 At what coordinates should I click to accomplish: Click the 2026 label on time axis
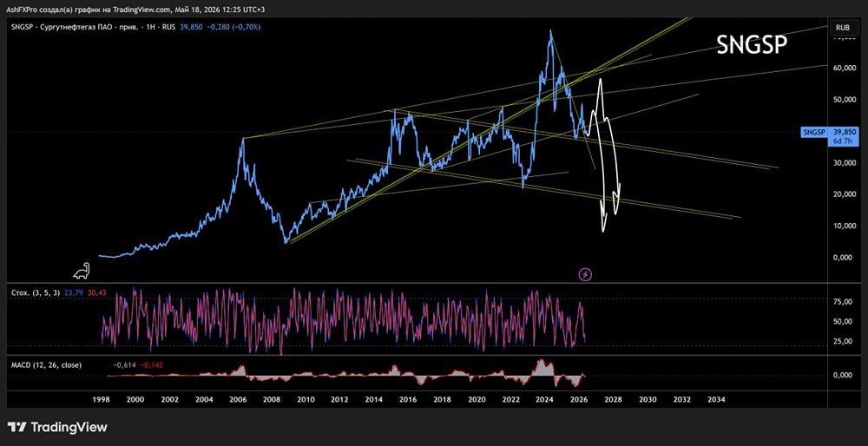pyautogui.click(x=579, y=399)
